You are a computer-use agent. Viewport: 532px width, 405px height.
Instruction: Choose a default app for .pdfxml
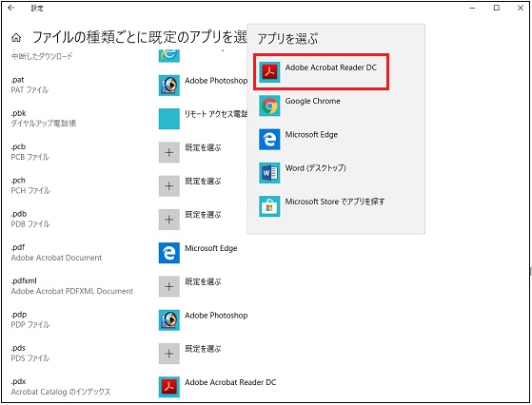click(x=169, y=286)
